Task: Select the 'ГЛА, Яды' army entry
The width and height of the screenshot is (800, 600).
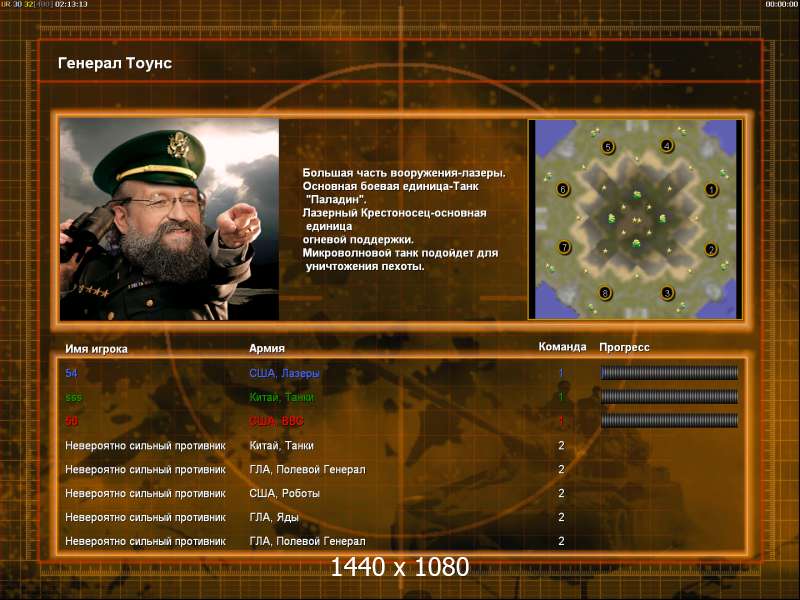Action: point(273,517)
